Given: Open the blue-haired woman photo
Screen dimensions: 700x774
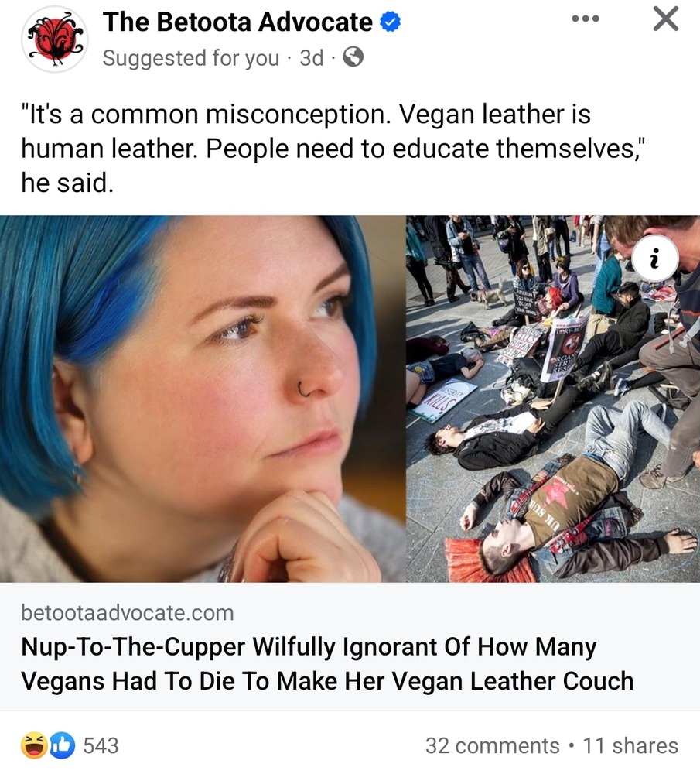Looking at the screenshot, I should click(202, 399).
